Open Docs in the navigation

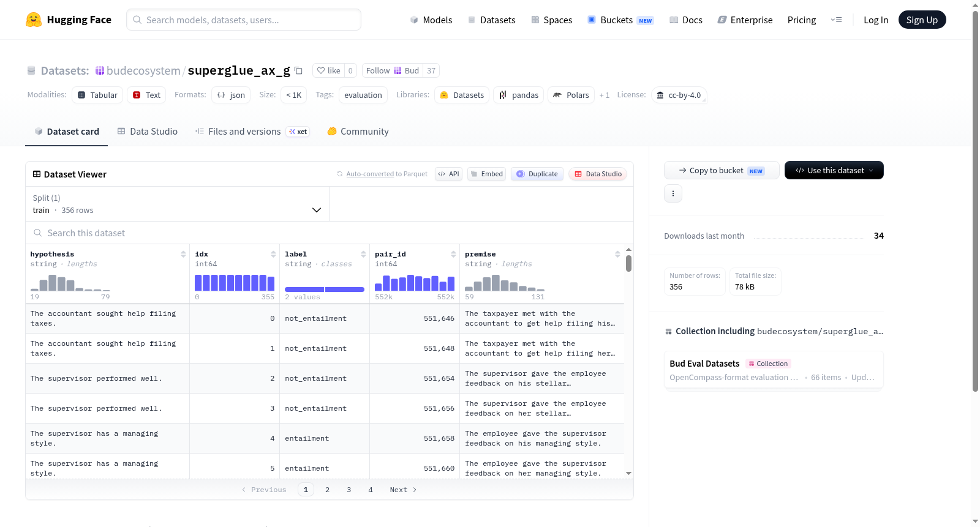coord(685,20)
